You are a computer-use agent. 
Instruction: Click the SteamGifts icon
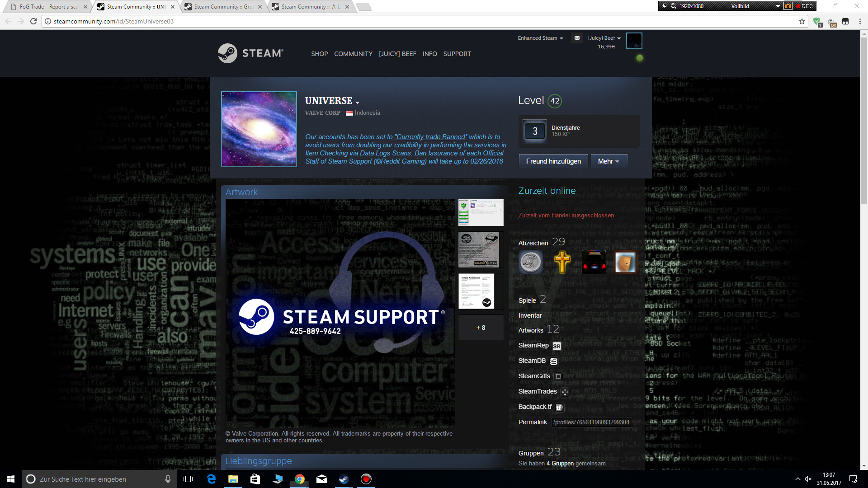(x=558, y=376)
